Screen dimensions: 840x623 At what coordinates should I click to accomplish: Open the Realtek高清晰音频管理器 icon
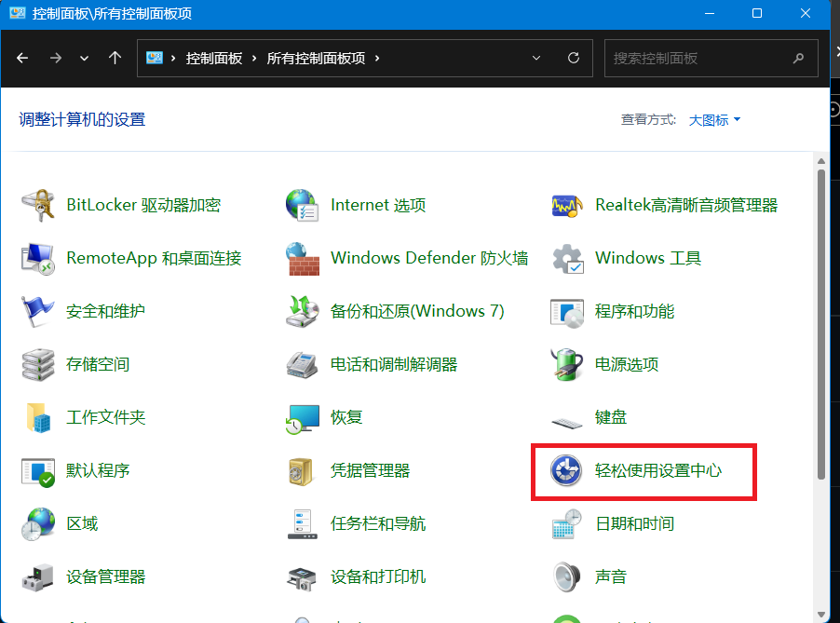pos(567,205)
